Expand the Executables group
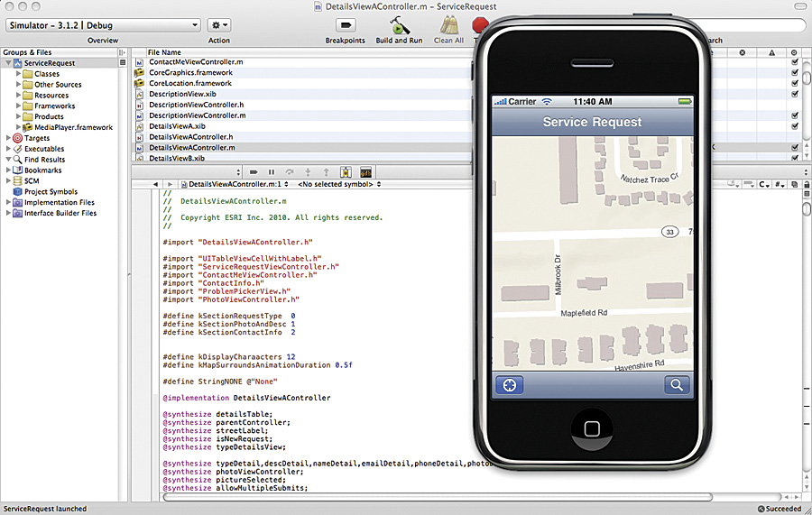Image resolution: width=812 pixels, height=515 pixels. pyautogui.click(x=8, y=149)
